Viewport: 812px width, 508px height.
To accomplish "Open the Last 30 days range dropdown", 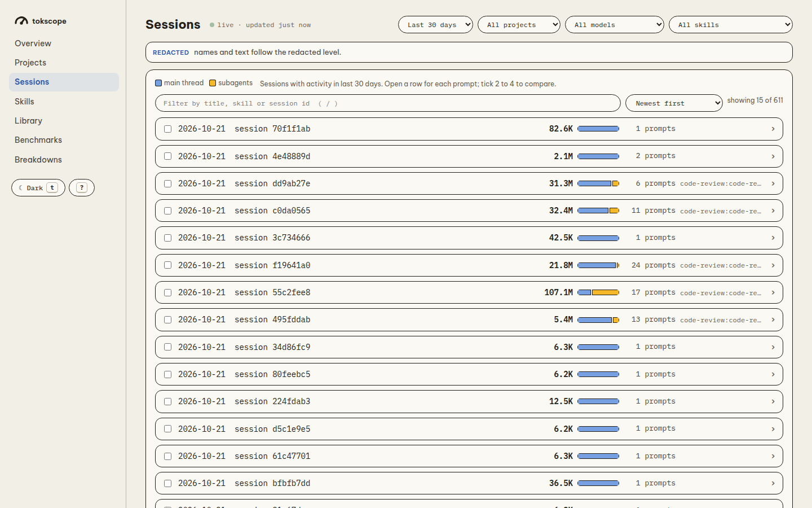I will pyautogui.click(x=435, y=25).
